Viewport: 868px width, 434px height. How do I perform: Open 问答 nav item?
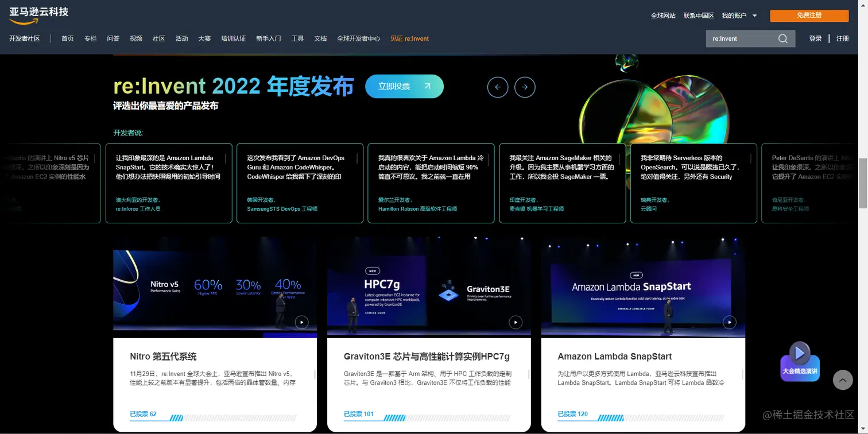pos(113,38)
